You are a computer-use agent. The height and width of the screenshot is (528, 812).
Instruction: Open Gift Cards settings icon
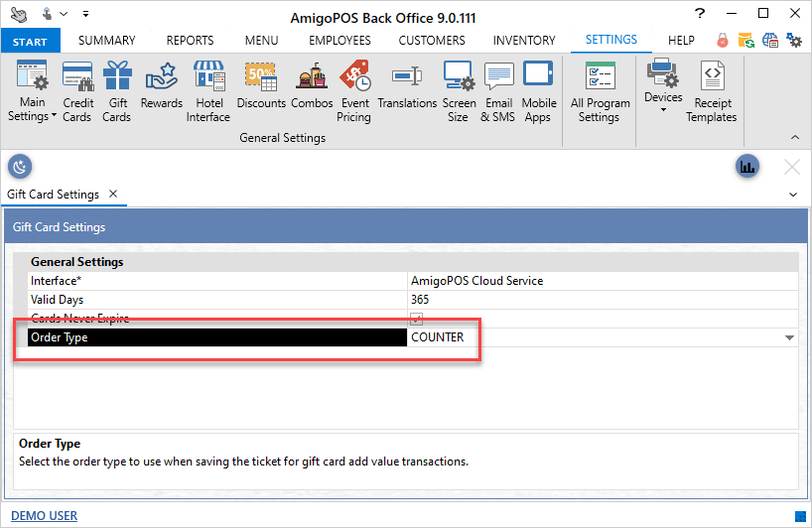(x=117, y=91)
